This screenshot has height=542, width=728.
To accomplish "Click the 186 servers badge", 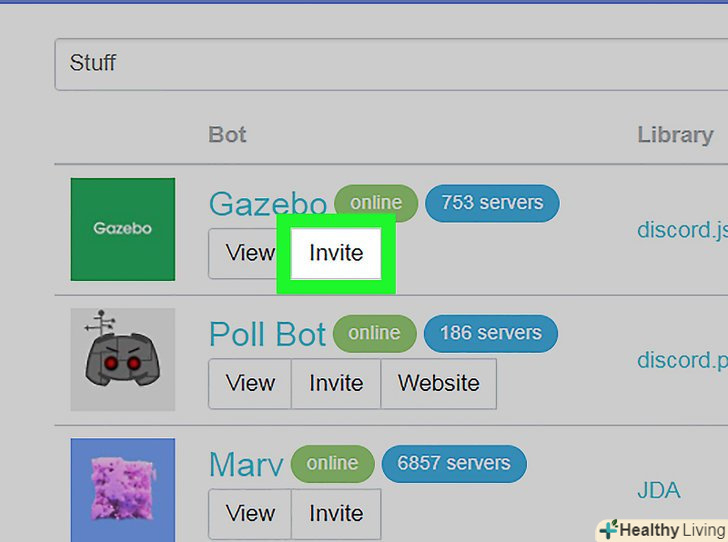I will point(491,333).
